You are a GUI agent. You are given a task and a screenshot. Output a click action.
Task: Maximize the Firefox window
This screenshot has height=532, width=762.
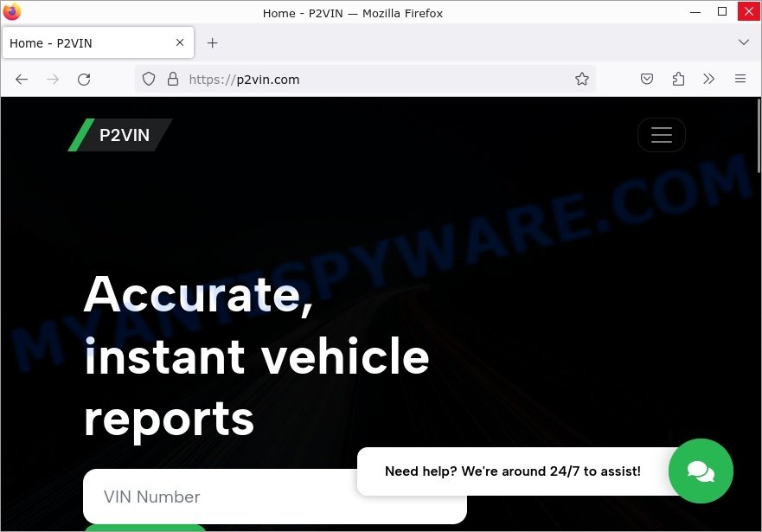722,11
